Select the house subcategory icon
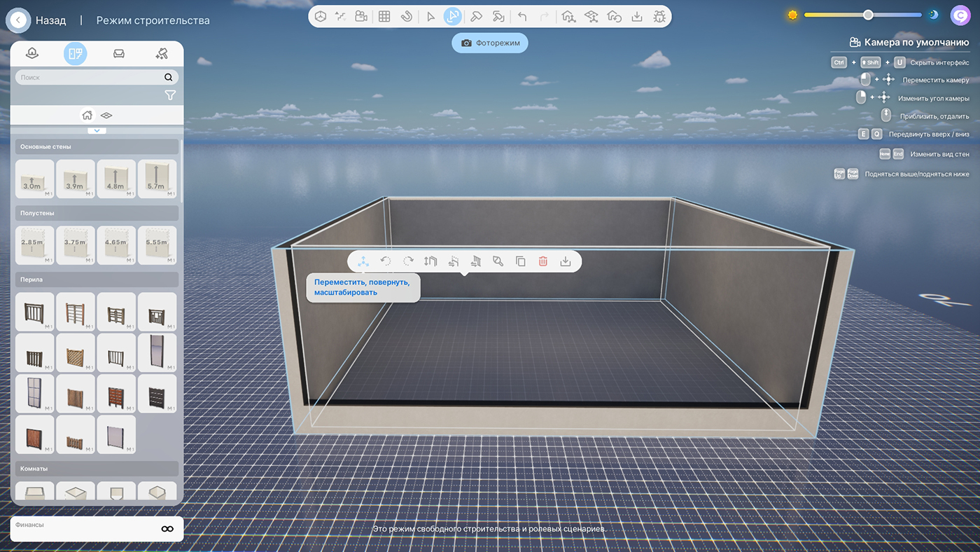980x552 pixels. 87,115
